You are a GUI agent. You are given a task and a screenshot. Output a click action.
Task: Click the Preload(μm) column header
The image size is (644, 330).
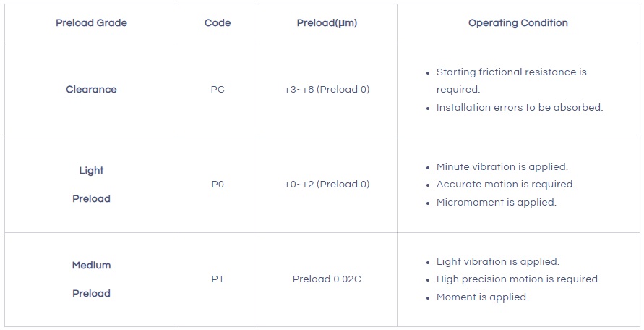pyautogui.click(x=327, y=23)
